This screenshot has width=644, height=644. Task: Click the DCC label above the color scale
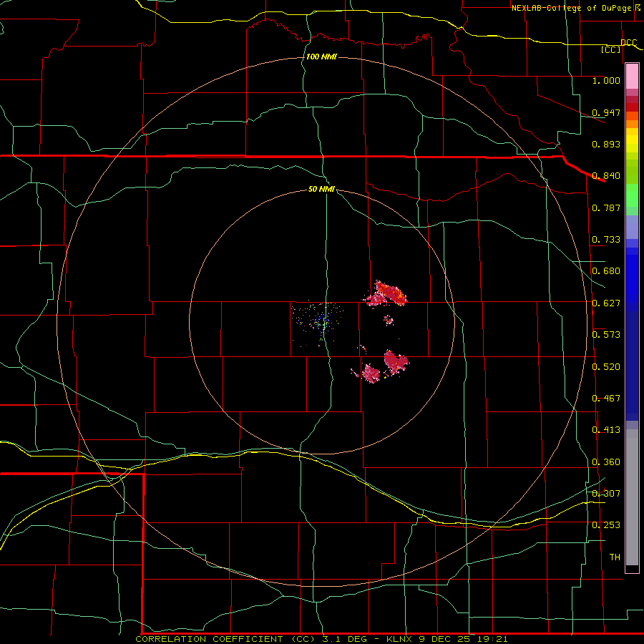(x=629, y=43)
